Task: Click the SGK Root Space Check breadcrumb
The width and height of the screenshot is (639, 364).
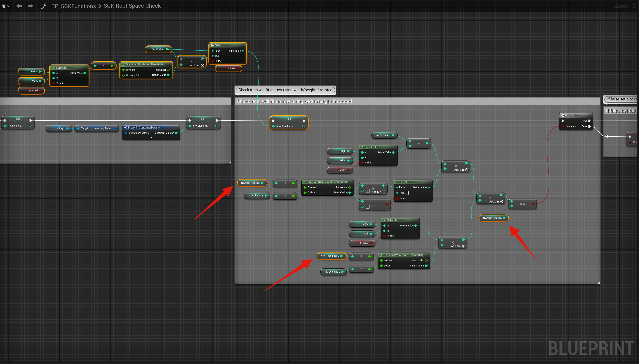Action: 132,6
